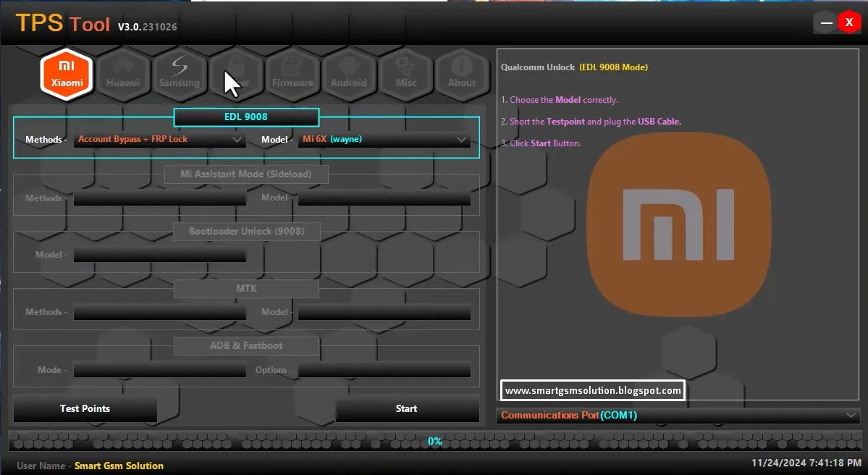Open Mi Assistant Mode Model dropdown
Image resolution: width=868 pixels, height=475 pixels.
pos(384,198)
